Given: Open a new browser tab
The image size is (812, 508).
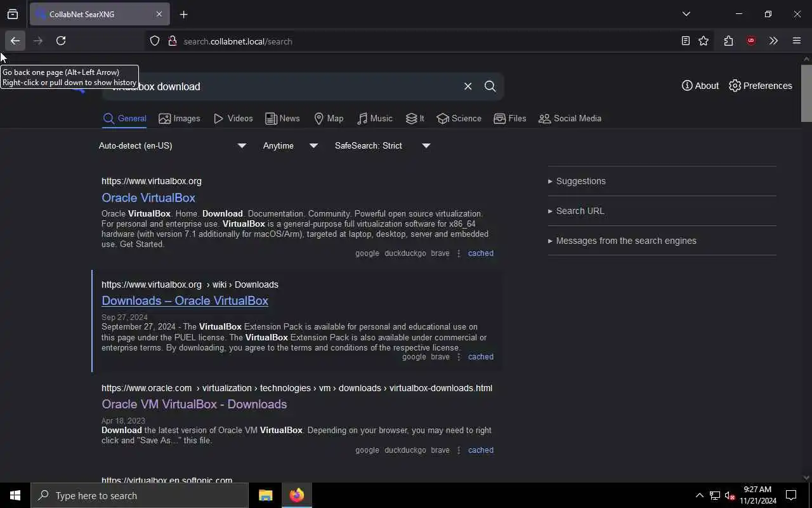Looking at the screenshot, I should point(184,14).
